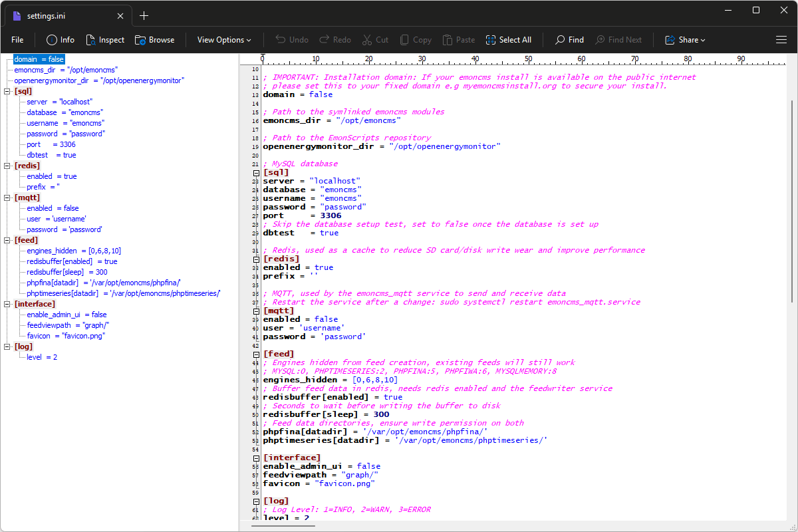Image resolution: width=798 pixels, height=532 pixels.
Task: Collapse the [feed] tree node
Action: 7,240
